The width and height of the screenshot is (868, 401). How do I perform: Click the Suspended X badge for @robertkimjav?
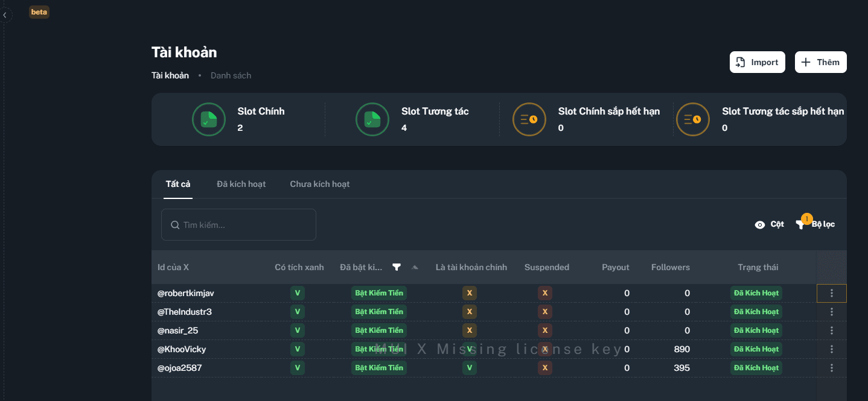(545, 293)
